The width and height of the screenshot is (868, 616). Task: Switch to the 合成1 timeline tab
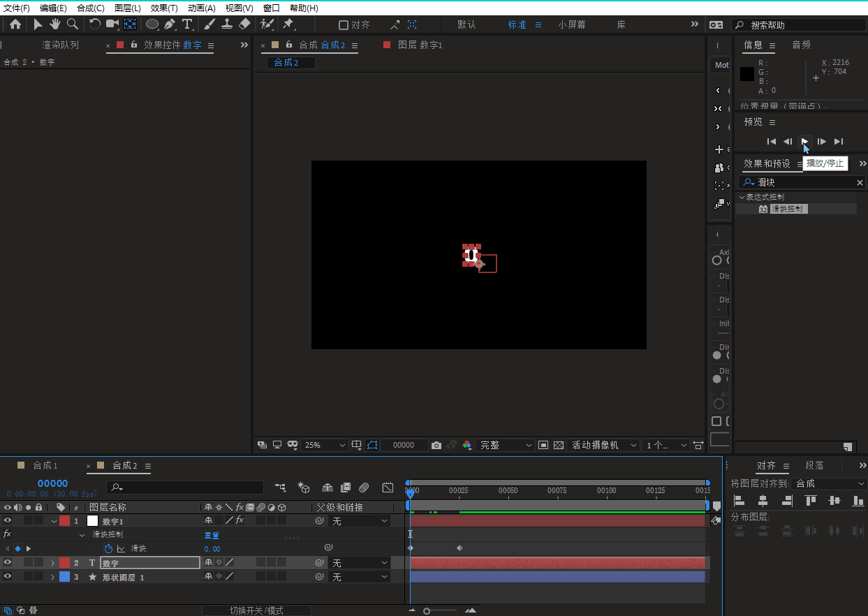click(x=45, y=465)
